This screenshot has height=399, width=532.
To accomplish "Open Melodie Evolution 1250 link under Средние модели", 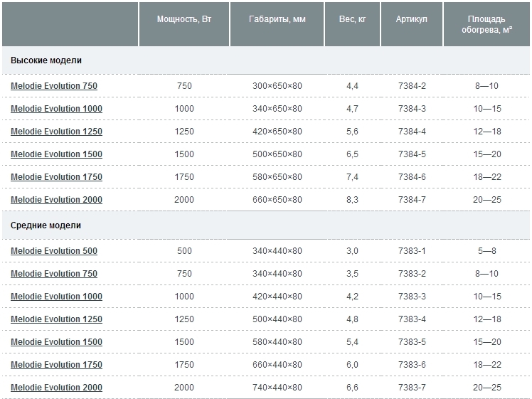I will pos(56,319).
